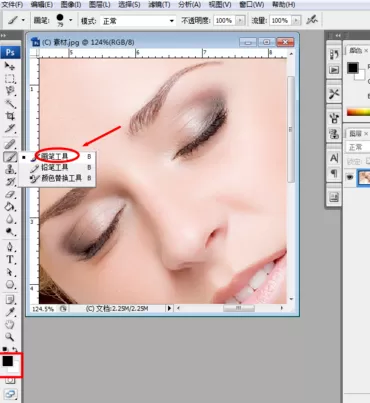Viewport: 370px width, 403px height.
Task: Collapse the toolbox using double-arrow
Action: (4, 35)
